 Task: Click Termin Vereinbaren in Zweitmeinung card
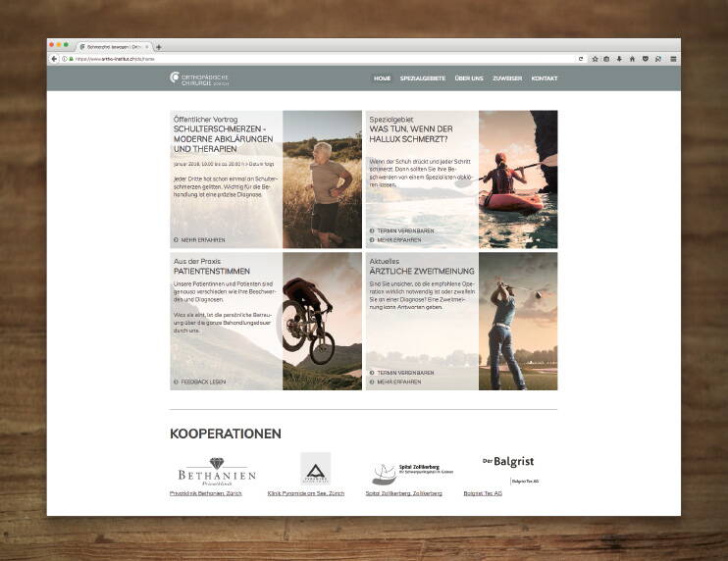405,373
